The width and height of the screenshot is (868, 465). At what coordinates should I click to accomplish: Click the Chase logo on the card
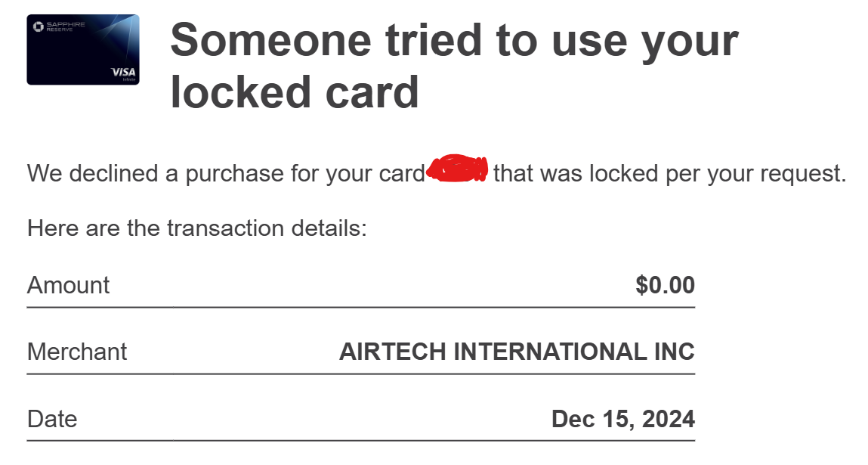38,26
